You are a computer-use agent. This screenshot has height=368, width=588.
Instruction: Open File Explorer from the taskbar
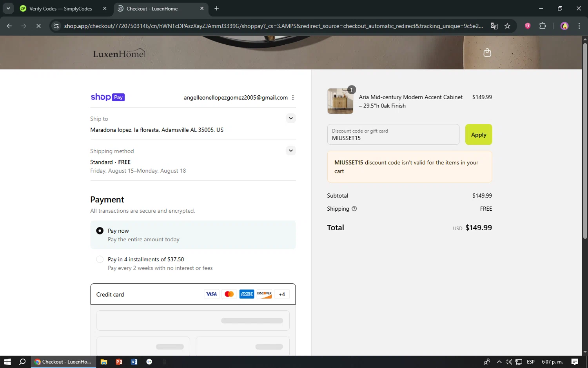coord(104,362)
